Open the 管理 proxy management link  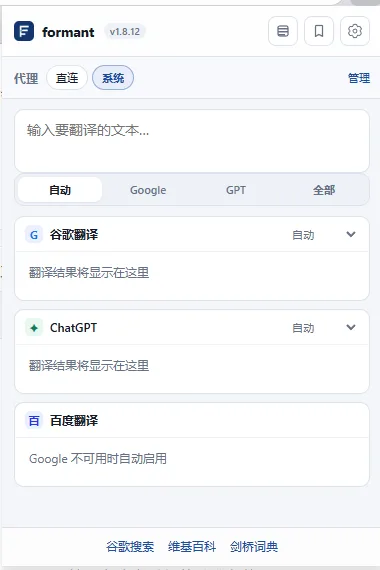point(359,78)
